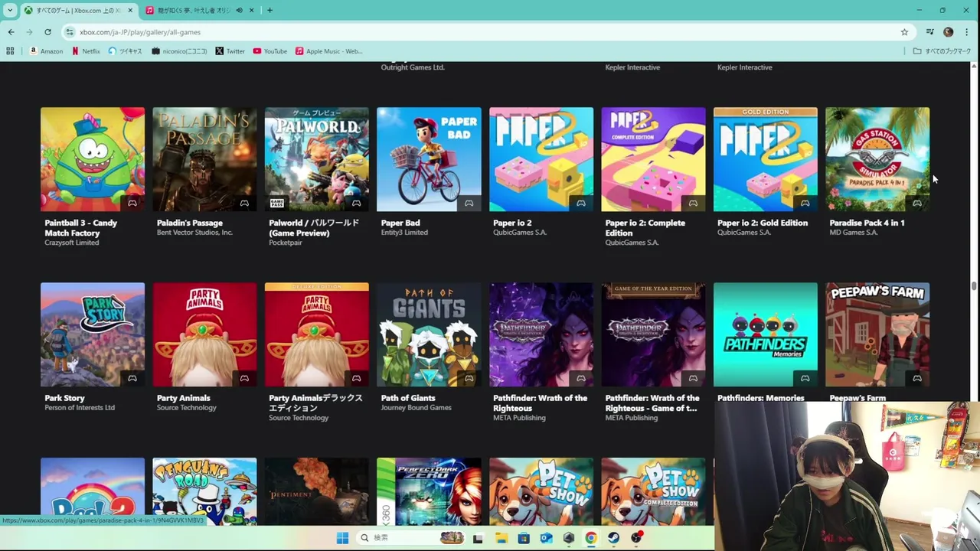
Task: Open the Palworld game cover
Action: coord(316,159)
